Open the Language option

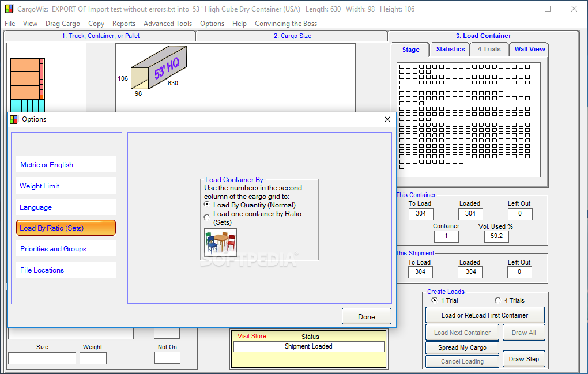click(66, 207)
